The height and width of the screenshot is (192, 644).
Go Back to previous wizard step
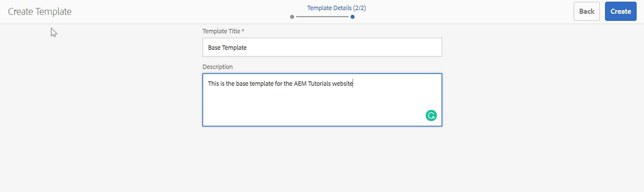click(587, 11)
